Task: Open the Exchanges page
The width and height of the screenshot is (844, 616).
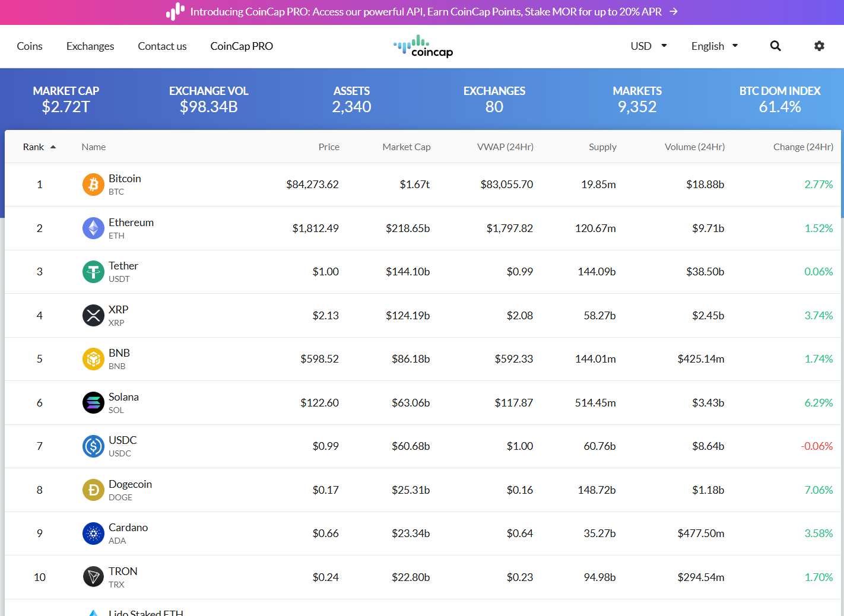Action: (x=90, y=46)
